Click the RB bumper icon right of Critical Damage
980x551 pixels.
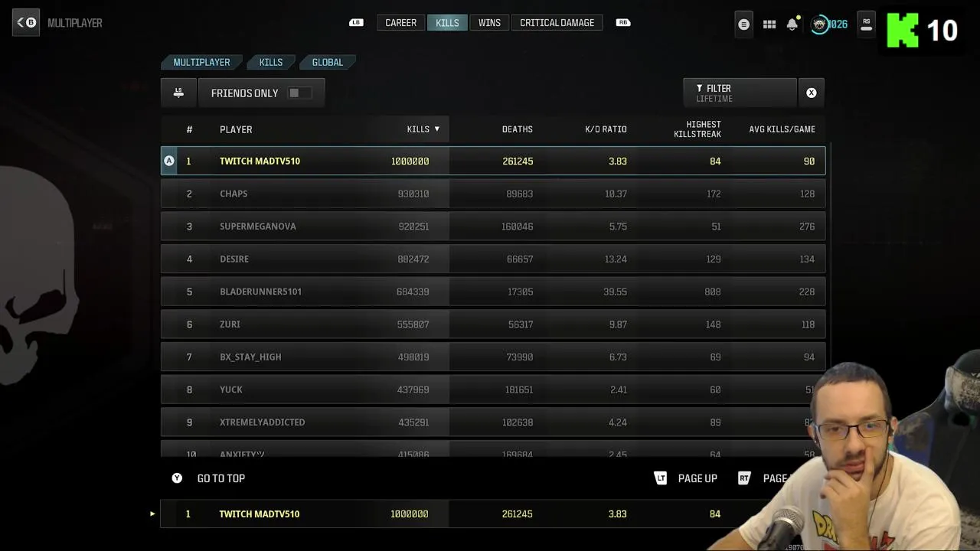623,22
